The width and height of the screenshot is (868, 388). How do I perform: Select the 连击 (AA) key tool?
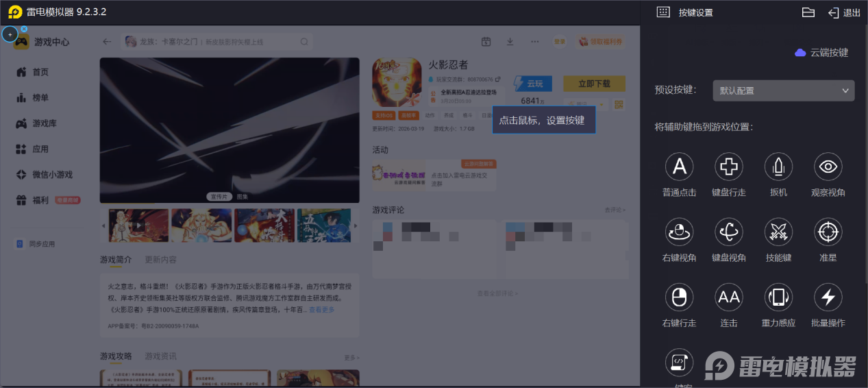pos(728,298)
